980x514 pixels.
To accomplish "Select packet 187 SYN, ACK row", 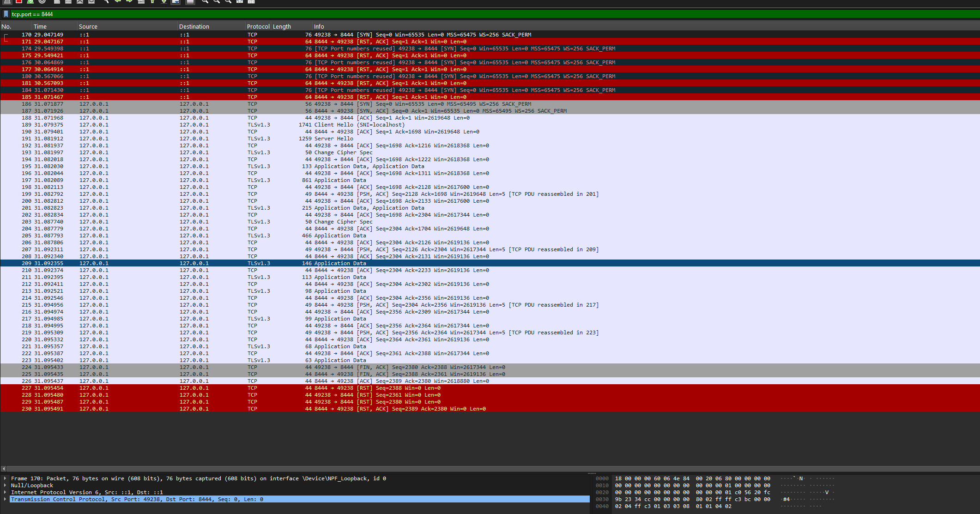I will tap(490, 111).
